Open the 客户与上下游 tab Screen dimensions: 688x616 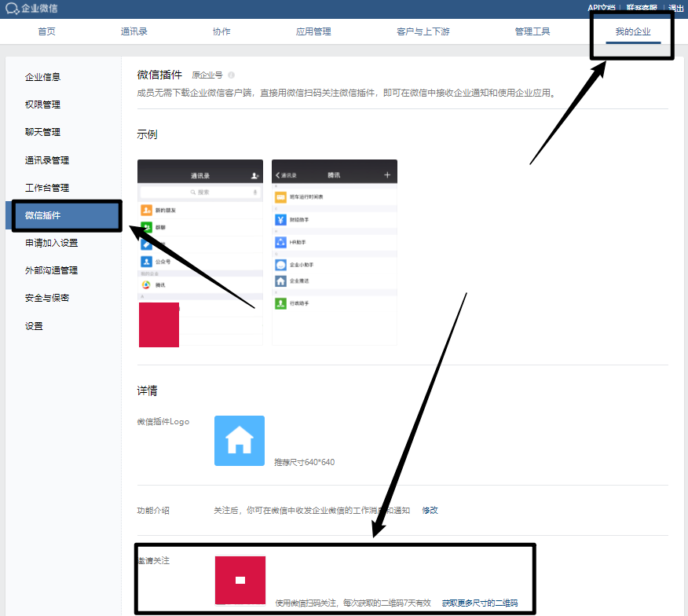click(x=423, y=31)
